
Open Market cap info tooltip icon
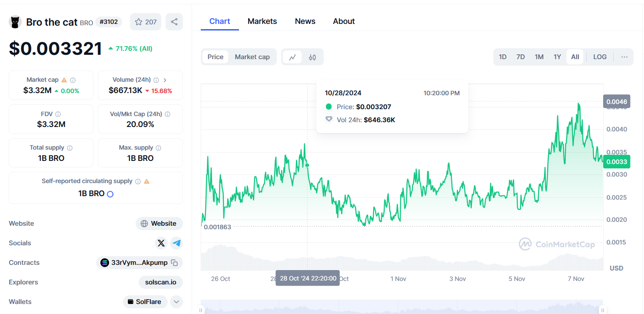pos(73,80)
